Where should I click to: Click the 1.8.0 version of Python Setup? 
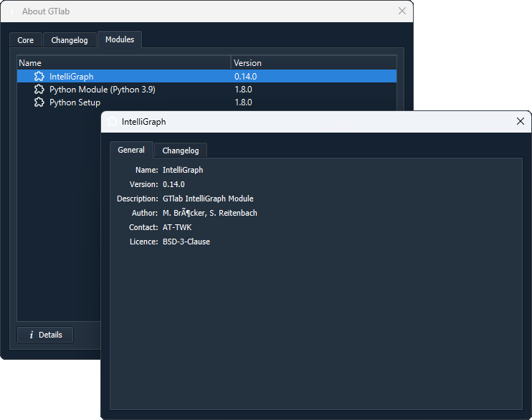243,102
